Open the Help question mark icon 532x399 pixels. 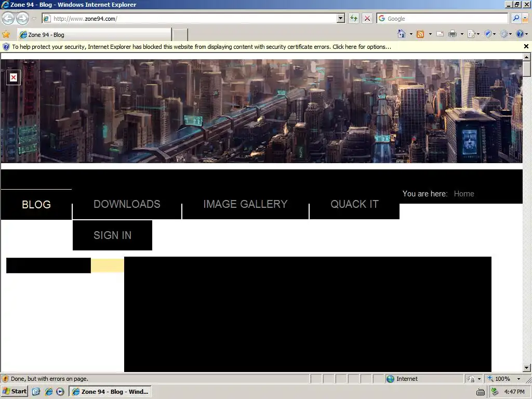[522, 34]
